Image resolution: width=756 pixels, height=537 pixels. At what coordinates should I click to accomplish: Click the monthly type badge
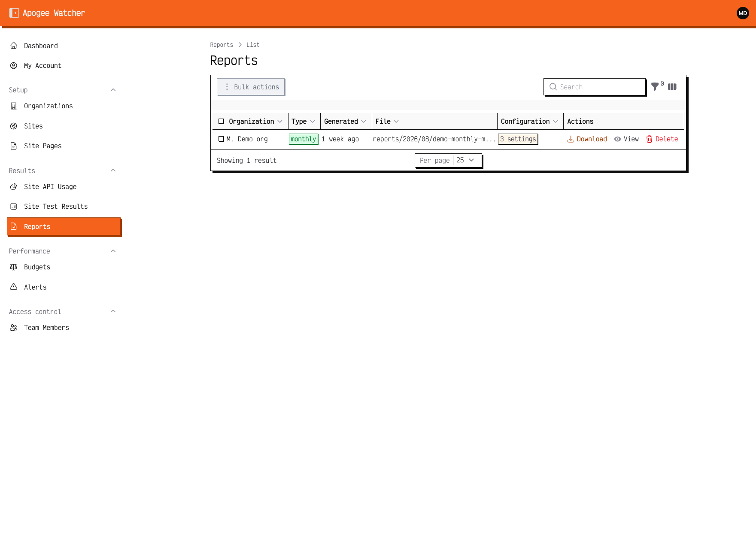tap(304, 139)
